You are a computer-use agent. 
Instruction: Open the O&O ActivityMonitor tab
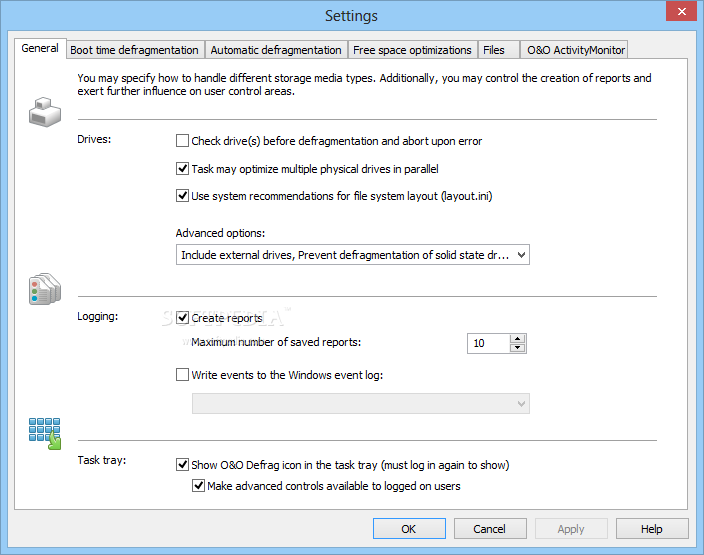[x=576, y=50]
